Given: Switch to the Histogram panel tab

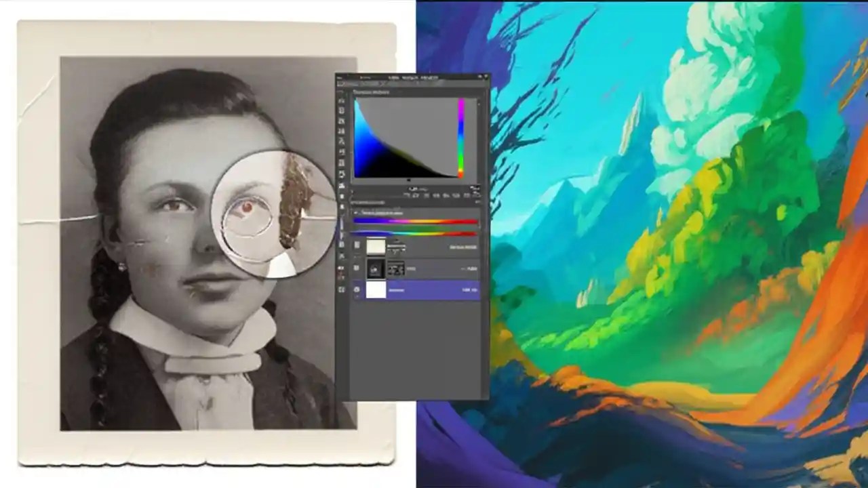Looking at the screenshot, I should point(370,93).
